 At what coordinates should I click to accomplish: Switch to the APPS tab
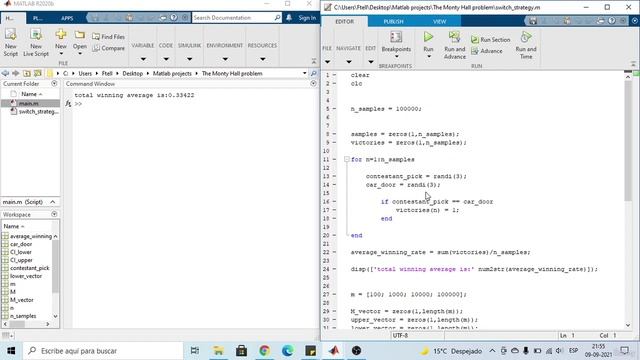coord(67,18)
